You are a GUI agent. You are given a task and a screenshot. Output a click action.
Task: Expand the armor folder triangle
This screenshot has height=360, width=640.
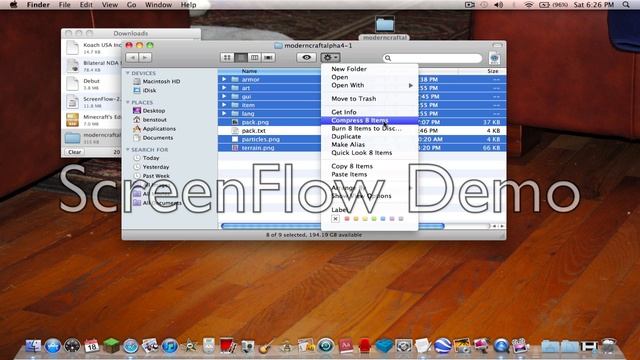click(x=224, y=79)
